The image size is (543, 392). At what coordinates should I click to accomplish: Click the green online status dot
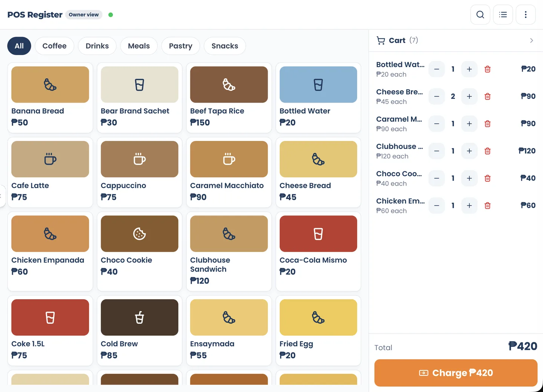[110, 15]
